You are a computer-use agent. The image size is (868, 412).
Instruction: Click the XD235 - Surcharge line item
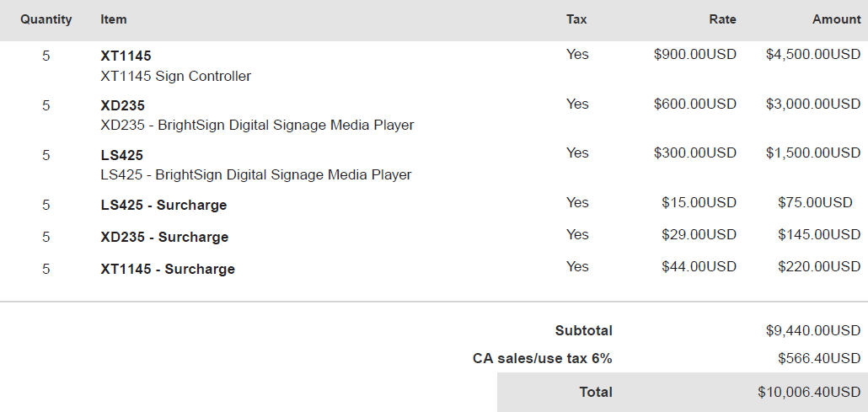tap(164, 237)
